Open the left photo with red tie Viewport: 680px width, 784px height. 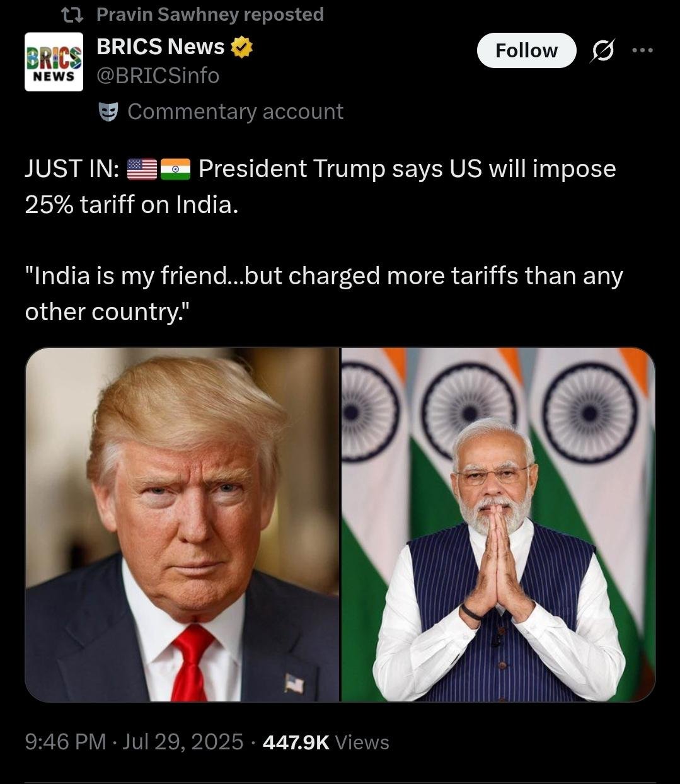[x=182, y=524]
